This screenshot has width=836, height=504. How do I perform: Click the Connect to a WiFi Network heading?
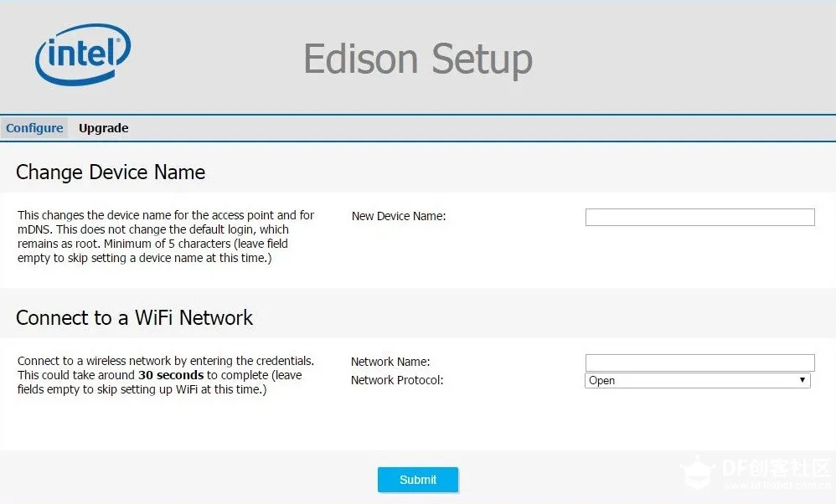tap(134, 318)
